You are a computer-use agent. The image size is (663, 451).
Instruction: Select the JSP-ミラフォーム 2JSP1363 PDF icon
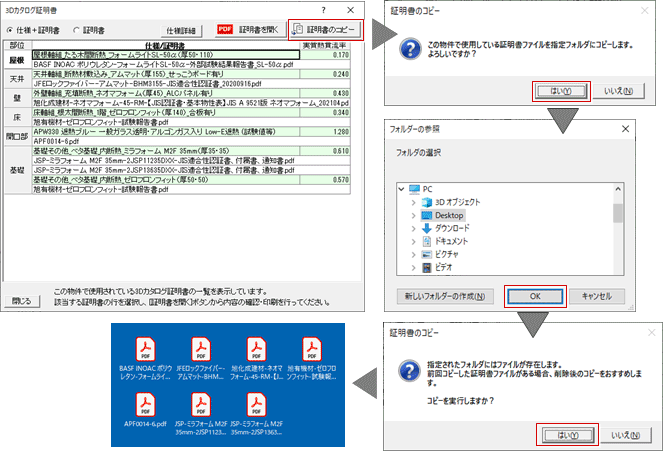click(x=256, y=405)
